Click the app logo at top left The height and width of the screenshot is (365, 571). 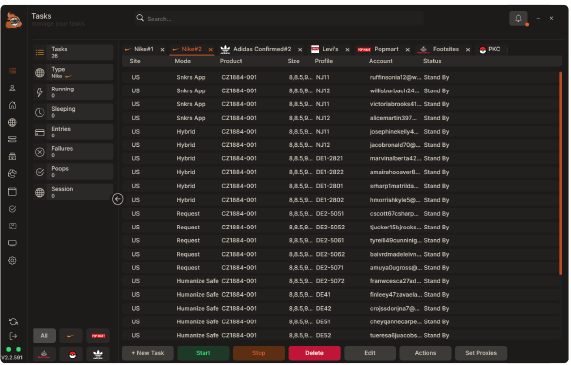click(14, 20)
